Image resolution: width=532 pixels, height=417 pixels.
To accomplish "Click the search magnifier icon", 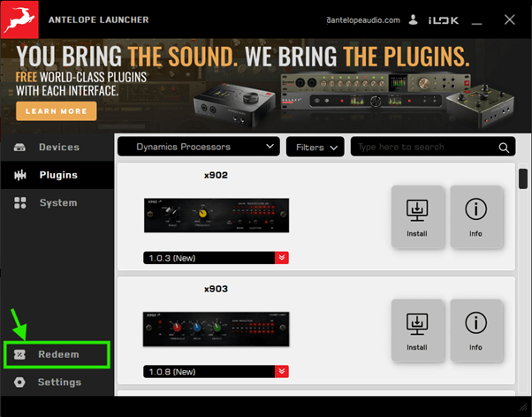I will pos(504,148).
